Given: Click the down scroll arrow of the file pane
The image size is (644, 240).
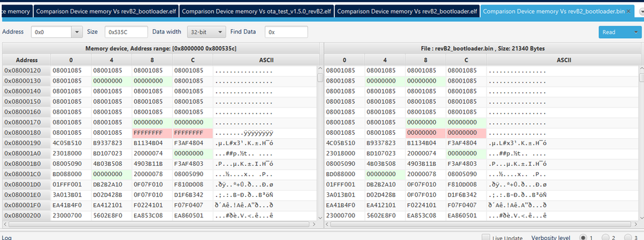Looking at the screenshot, I should click(641, 217).
